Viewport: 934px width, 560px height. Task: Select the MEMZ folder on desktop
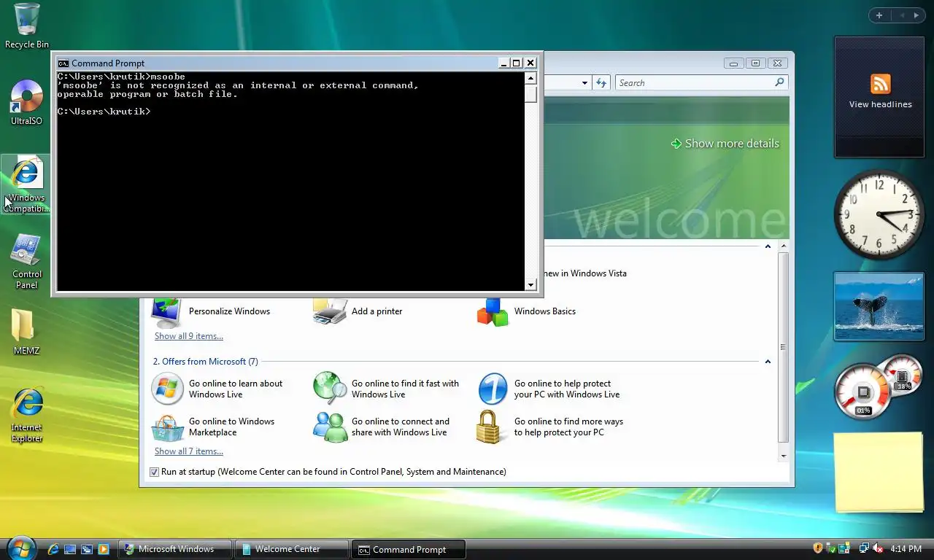(27, 332)
